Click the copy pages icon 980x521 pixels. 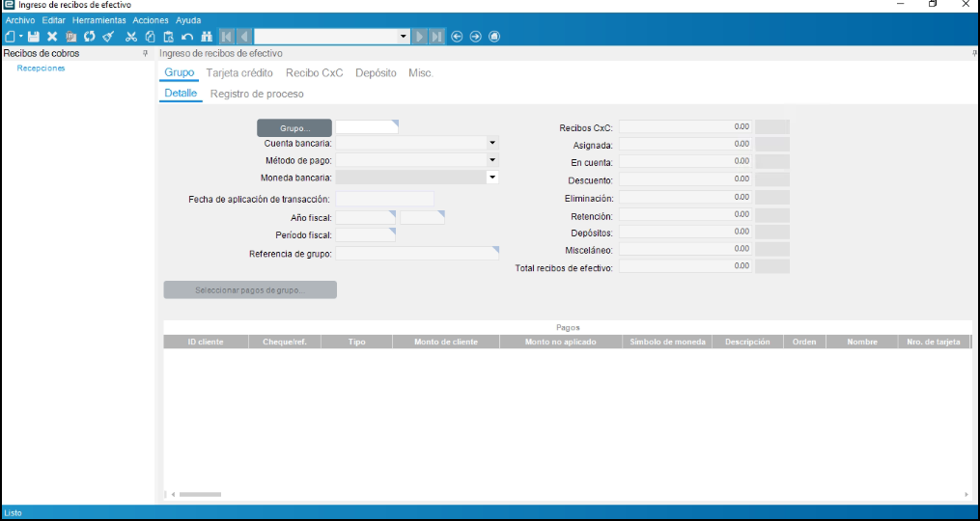tap(150, 37)
